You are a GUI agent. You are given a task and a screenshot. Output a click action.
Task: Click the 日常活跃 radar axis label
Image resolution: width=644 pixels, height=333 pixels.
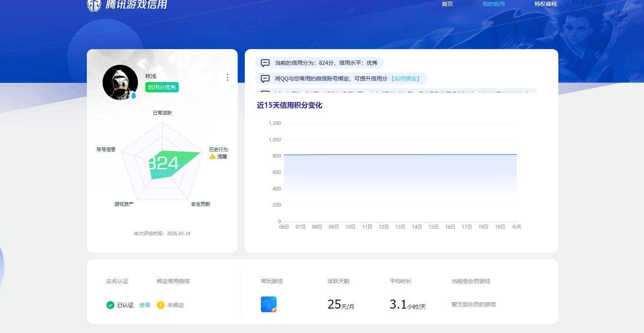coord(162,113)
